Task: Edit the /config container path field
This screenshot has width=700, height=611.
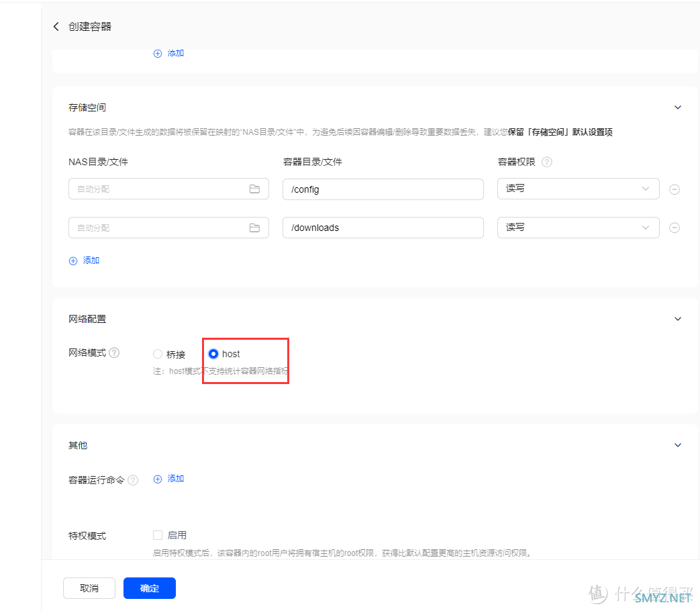Action: pos(383,189)
